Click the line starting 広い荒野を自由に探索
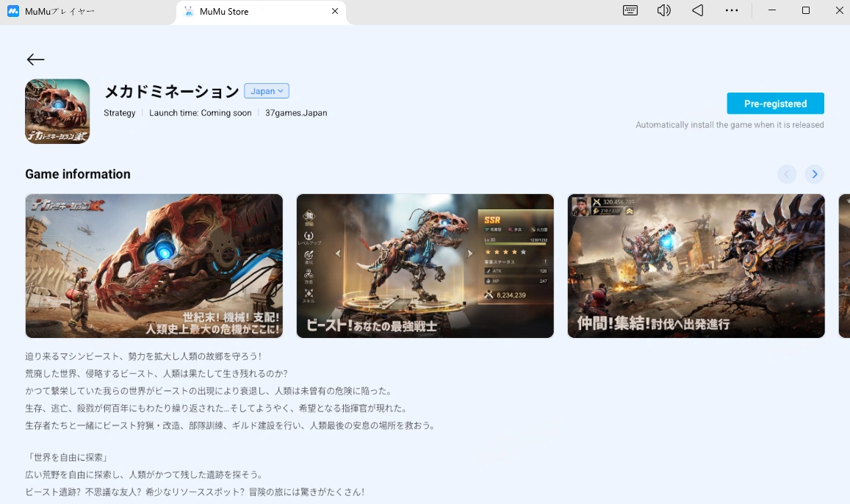Image resolution: width=850 pixels, height=504 pixels. [x=144, y=475]
